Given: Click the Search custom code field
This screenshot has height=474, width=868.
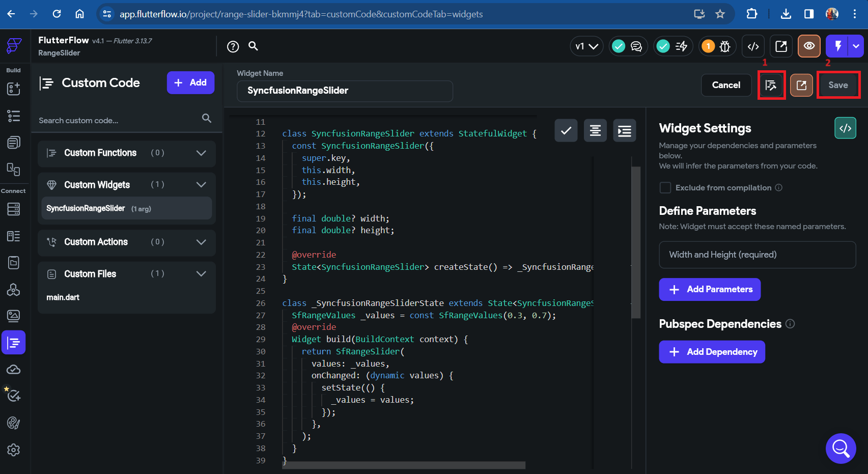Looking at the screenshot, I should tap(118, 121).
